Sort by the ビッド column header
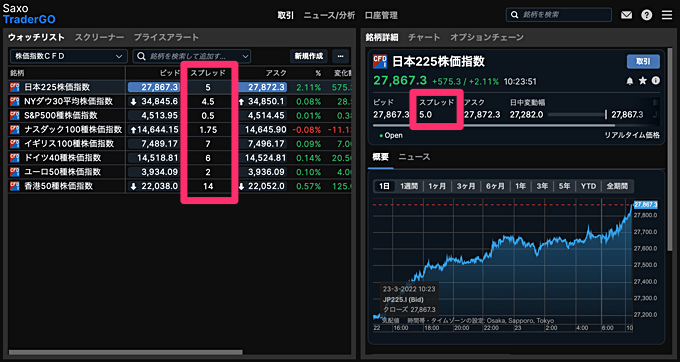The image size is (680, 362). tap(170, 73)
